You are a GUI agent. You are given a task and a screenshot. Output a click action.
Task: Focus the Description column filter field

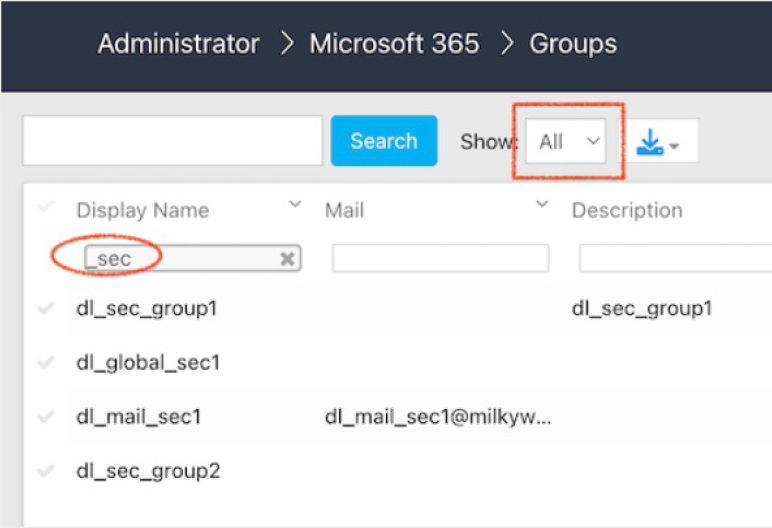[676, 258]
